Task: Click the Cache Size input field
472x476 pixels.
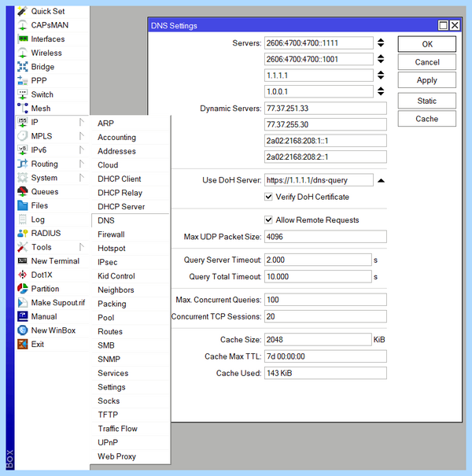Action: click(x=318, y=339)
